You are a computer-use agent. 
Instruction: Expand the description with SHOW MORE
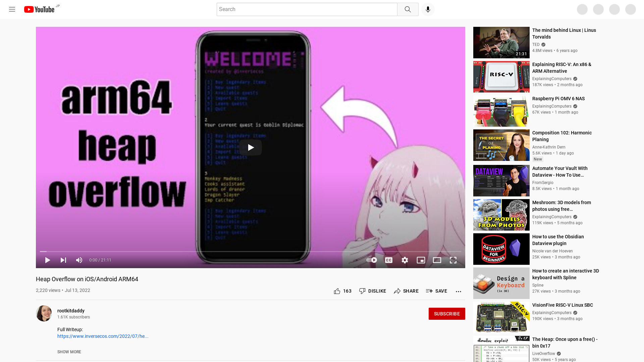click(69, 352)
